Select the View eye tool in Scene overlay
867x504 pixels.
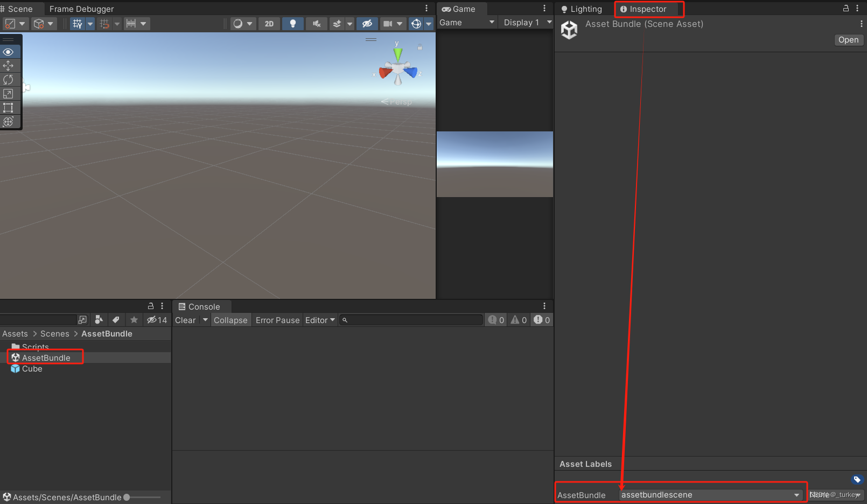click(9, 52)
